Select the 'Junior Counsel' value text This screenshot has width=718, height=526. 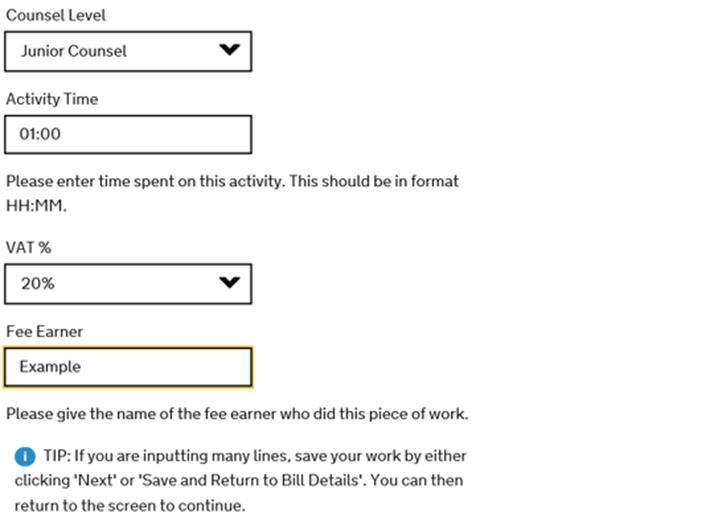click(x=74, y=51)
